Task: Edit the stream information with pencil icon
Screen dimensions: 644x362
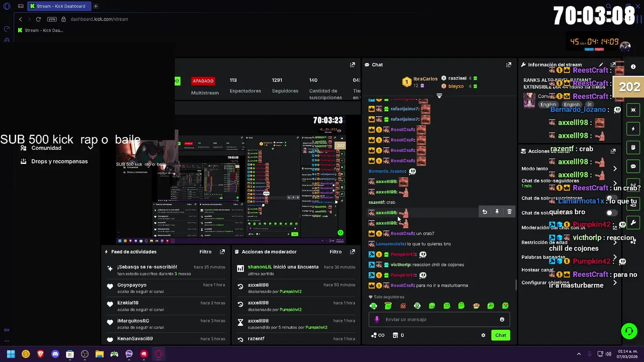Action: [x=601, y=65]
